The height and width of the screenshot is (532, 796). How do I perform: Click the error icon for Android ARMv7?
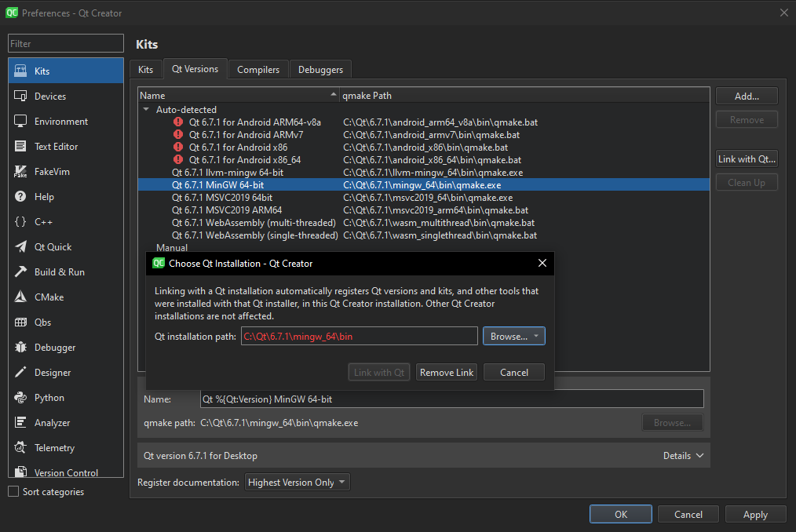pyautogui.click(x=177, y=134)
